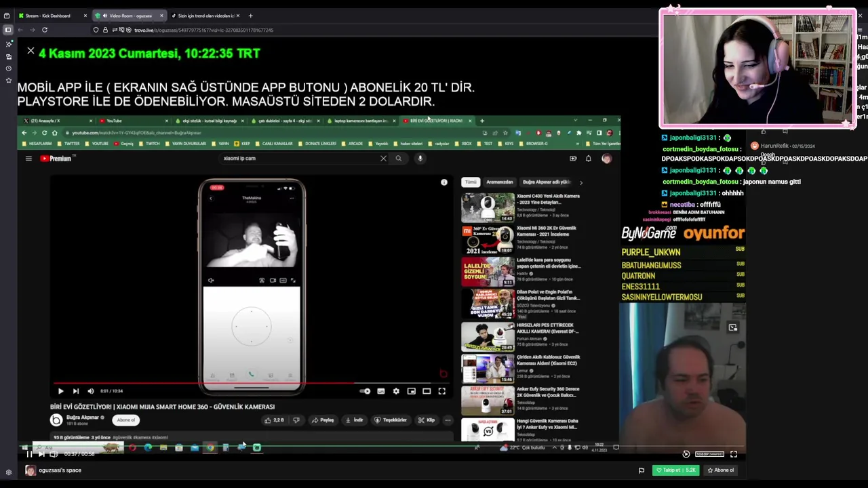Click the trovo.live address bar
The height and width of the screenshot is (488, 868).
(203, 30)
